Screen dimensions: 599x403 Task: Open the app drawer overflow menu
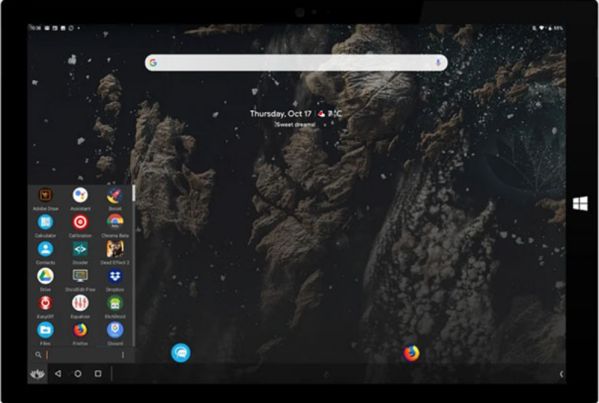point(123,355)
